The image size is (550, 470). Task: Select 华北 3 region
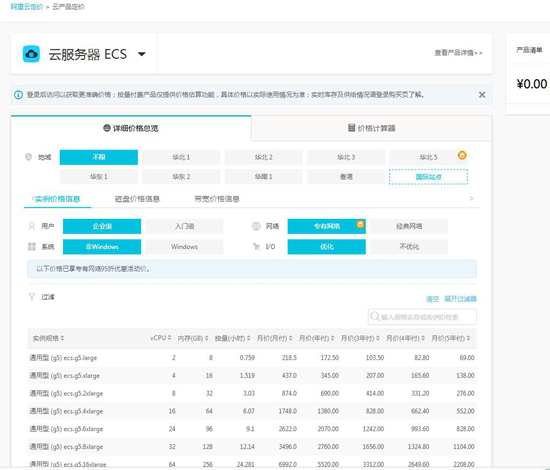pos(346,157)
